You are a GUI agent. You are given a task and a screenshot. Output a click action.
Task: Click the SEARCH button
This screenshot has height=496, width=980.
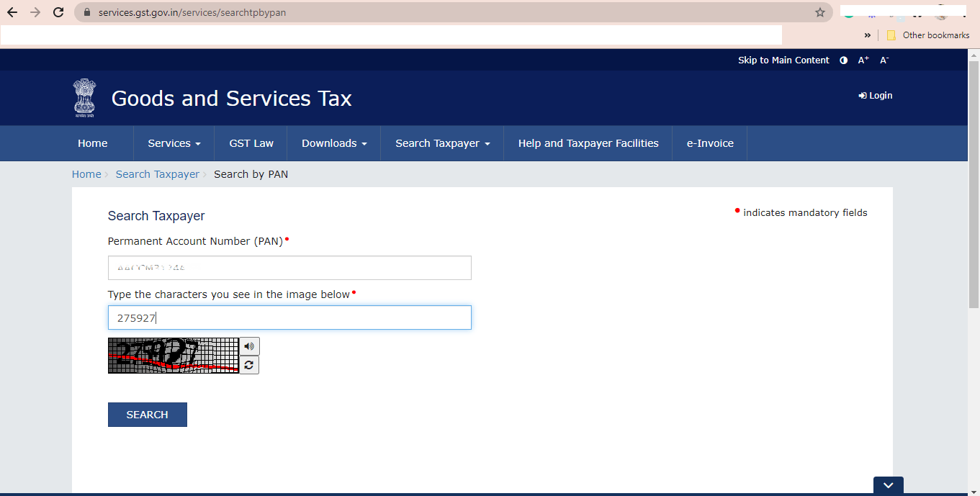tap(147, 414)
